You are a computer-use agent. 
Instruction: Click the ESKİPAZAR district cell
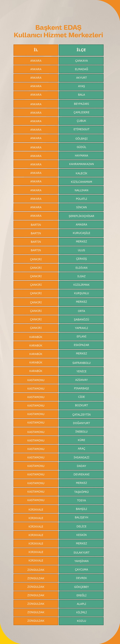tap(81, 345)
